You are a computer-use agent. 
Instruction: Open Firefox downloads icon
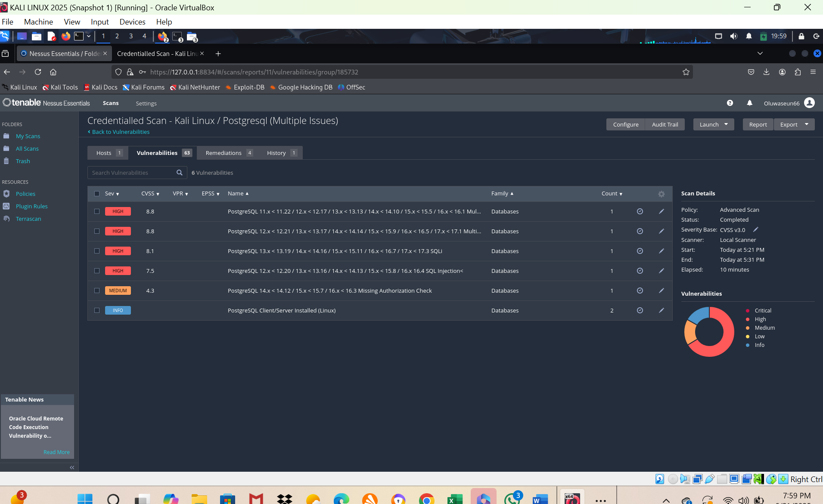click(x=767, y=72)
